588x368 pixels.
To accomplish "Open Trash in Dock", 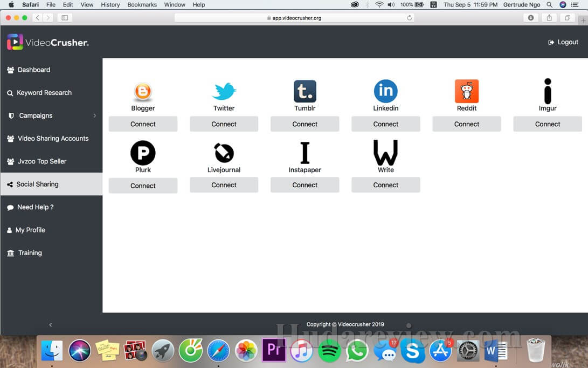I will click(536, 350).
